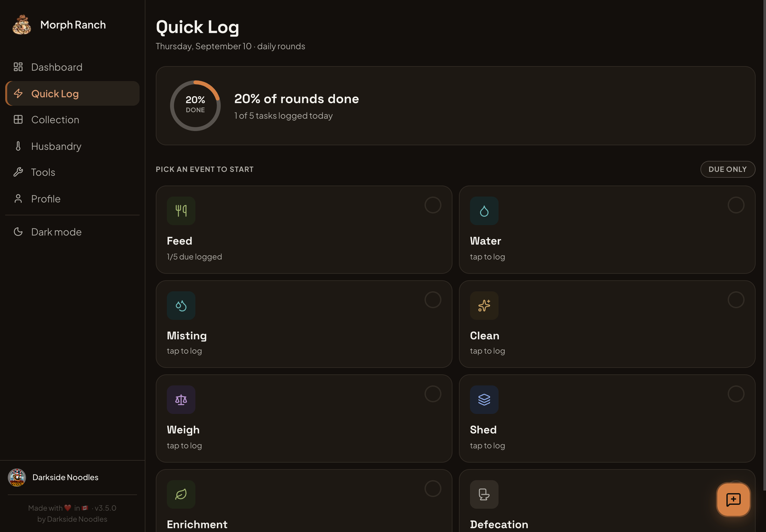This screenshot has height=532, width=766.
Task: Select the Misting card circle
Action: point(433,300)
